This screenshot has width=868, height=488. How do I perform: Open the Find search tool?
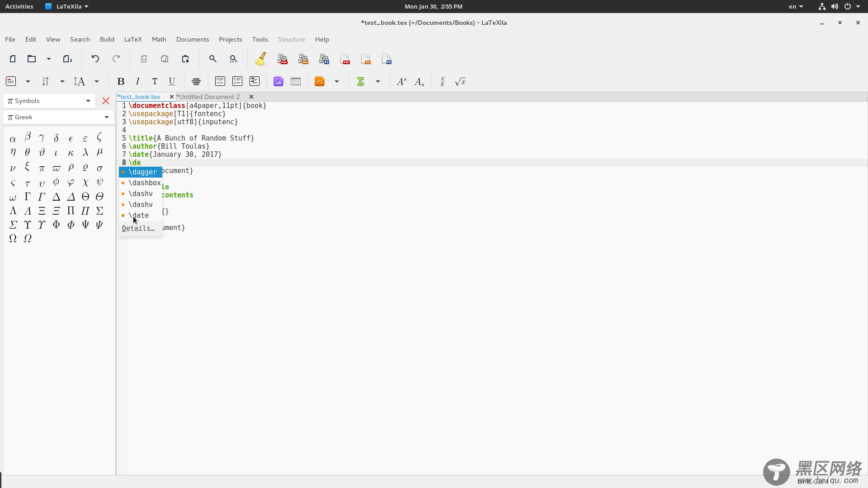click(212, 59)
